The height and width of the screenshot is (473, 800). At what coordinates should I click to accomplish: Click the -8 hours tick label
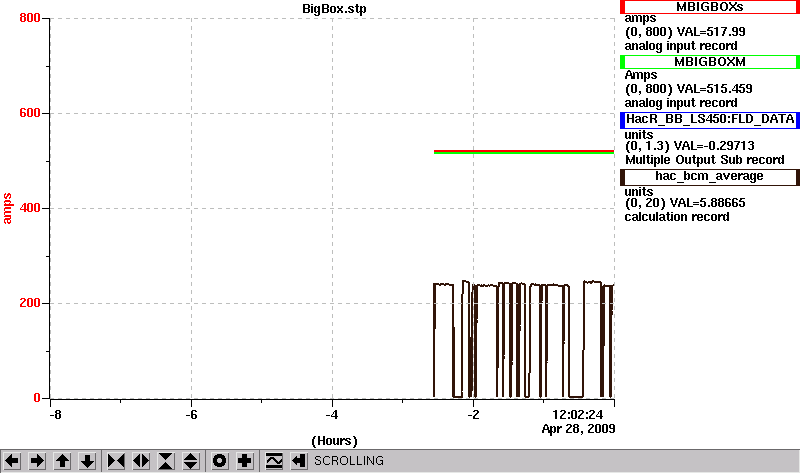55,415
